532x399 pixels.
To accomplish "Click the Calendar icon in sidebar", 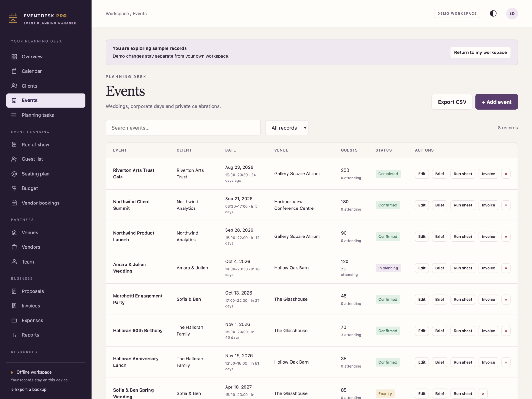I will pyautogui.click(x=14, y=71).
